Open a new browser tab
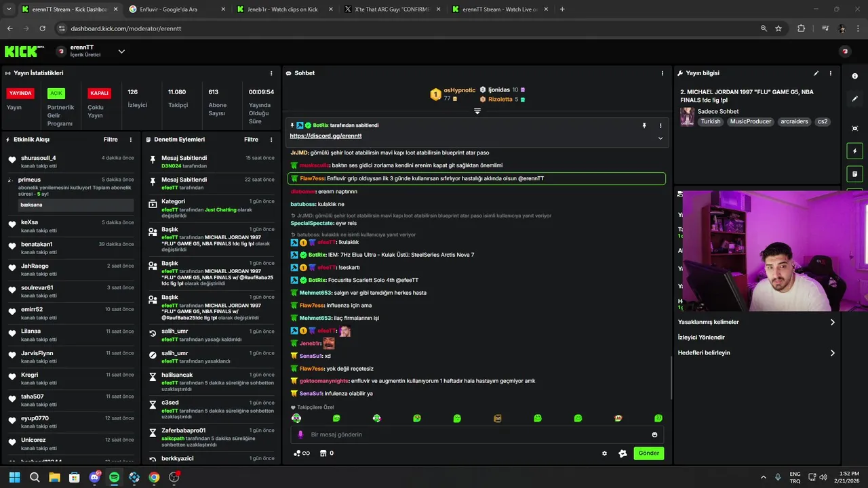This screenshot has width=868, height=488. 562,9
